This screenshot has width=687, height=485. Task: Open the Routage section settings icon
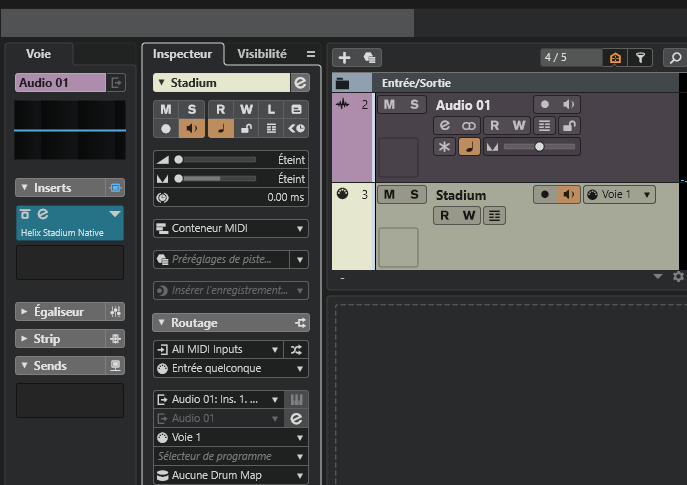300,323
